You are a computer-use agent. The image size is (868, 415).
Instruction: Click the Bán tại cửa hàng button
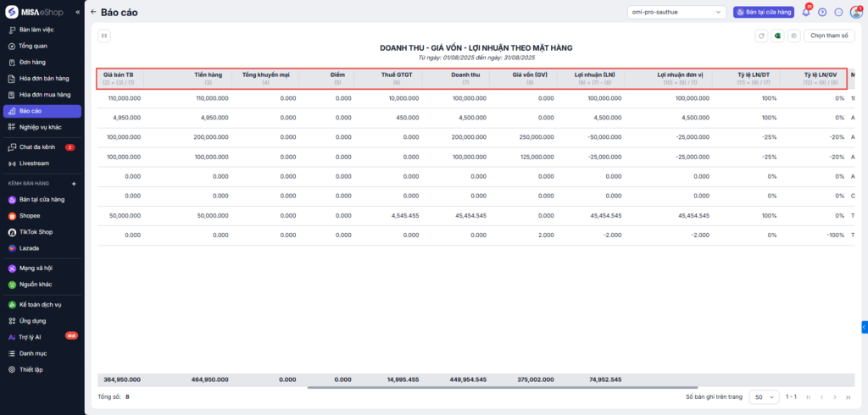point(763,13)
